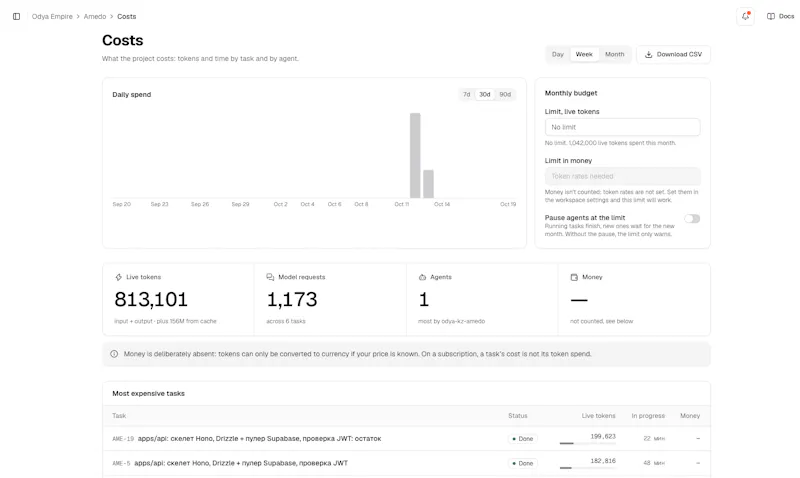
Task: Set Daily spend range to 7d
Action: (x=466, y=94)
